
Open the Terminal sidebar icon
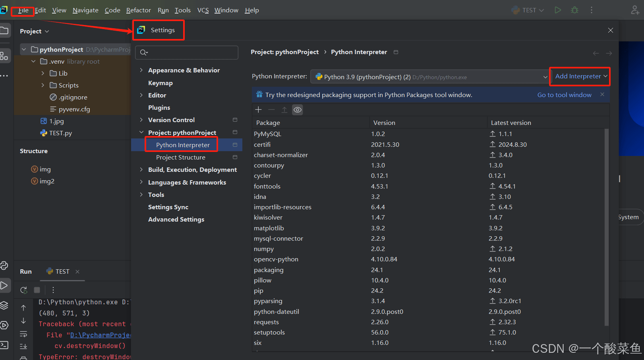[x=4, y=345]
